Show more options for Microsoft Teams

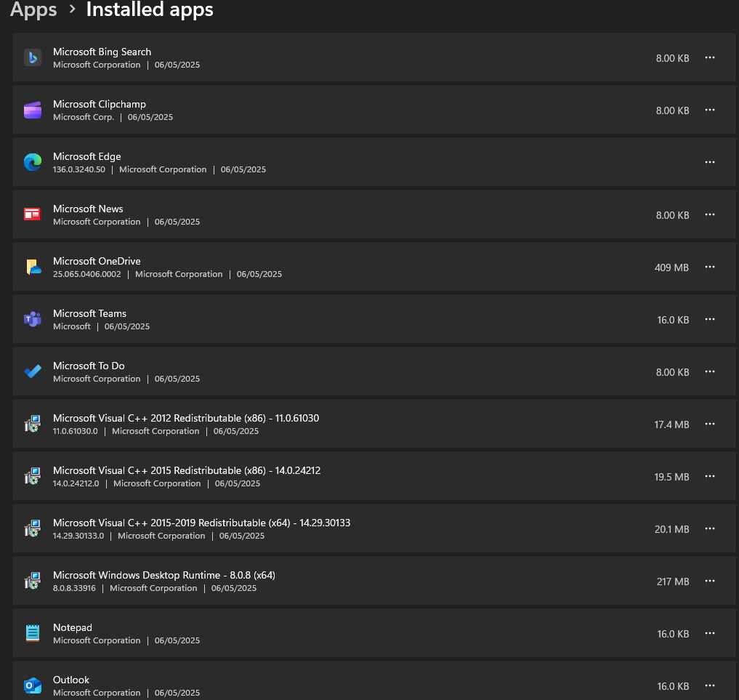click(x=710, y=319)
